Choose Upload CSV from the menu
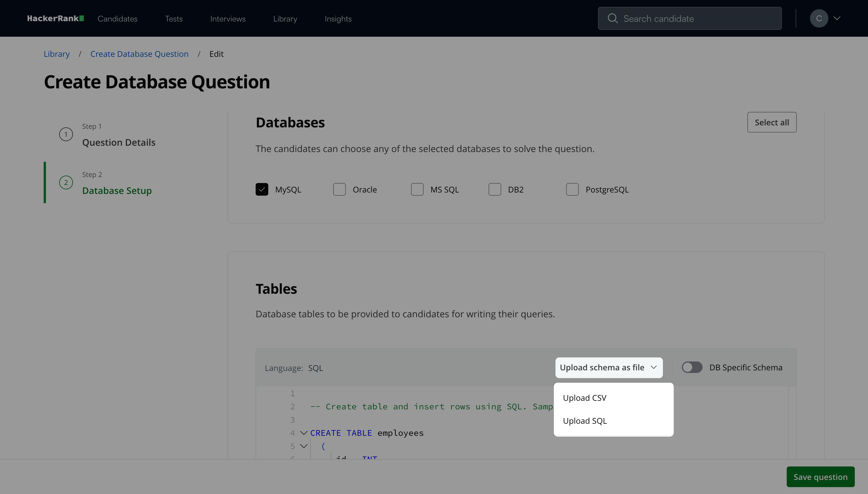This screenshot has height=494, width=868. 585,398
